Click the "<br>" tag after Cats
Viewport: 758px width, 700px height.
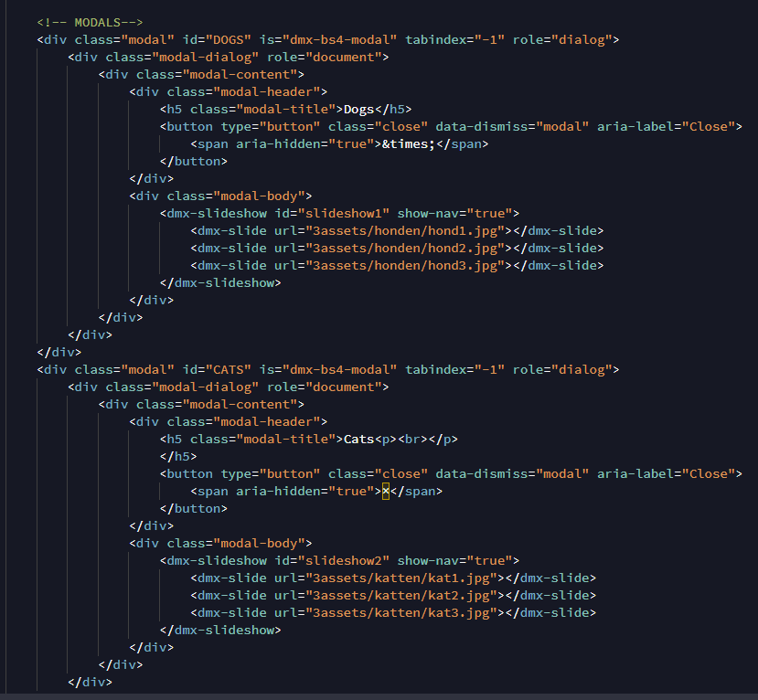click(x=413, y=440)
